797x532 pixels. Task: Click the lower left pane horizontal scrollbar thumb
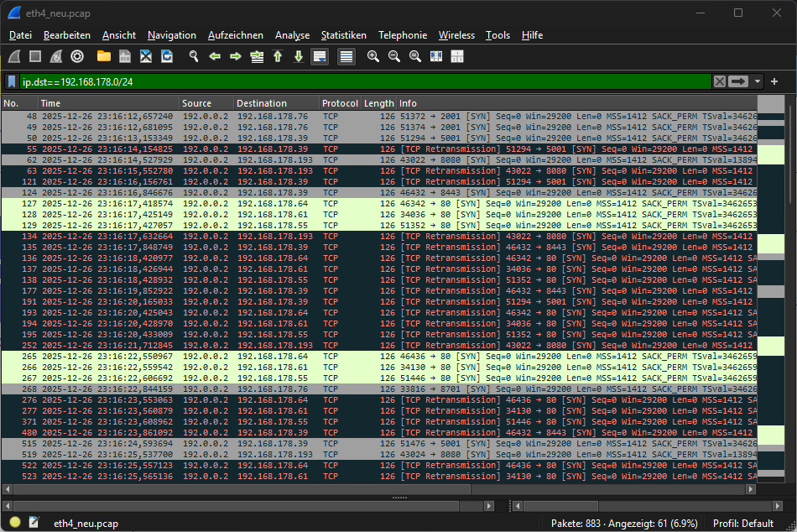point(237,506)
